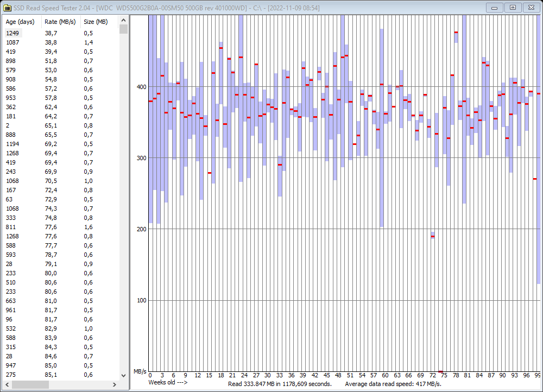Click the horizontal scrollbar right arrow
The height and width of the screenshot is (392, 543).
tap(115, 384)
